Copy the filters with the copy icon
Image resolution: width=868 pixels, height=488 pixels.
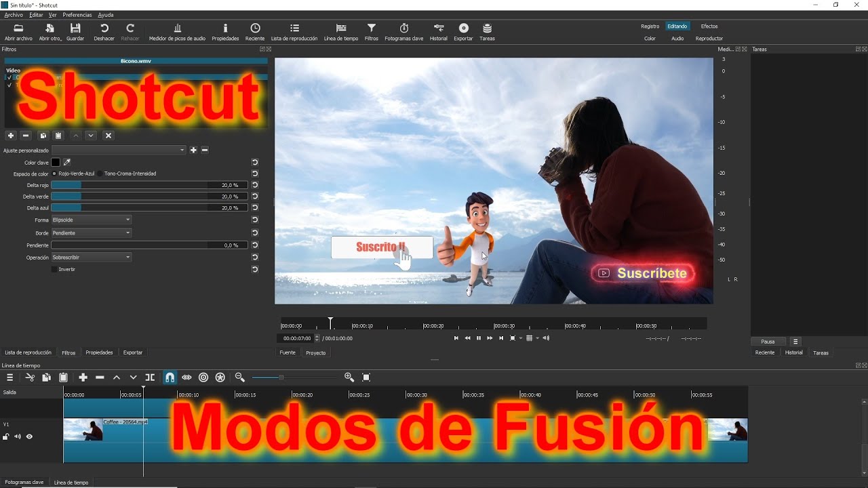pos(43,136)
